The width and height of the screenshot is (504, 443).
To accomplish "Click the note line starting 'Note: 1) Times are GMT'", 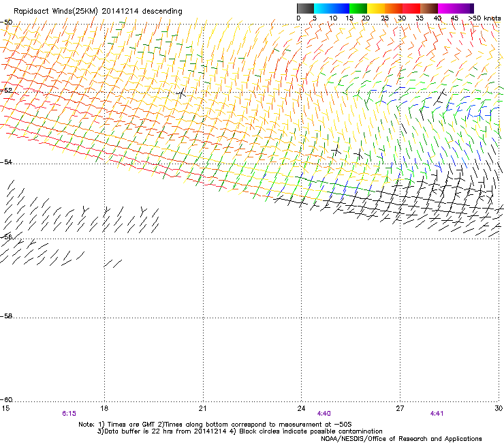I will coord(215,425).
